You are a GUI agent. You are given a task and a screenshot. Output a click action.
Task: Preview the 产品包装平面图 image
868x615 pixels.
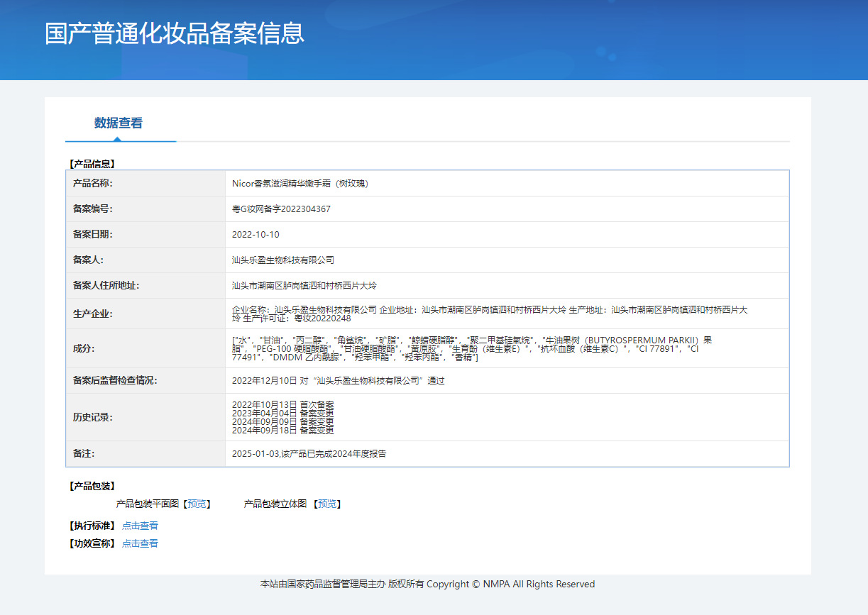coord(197,504)
